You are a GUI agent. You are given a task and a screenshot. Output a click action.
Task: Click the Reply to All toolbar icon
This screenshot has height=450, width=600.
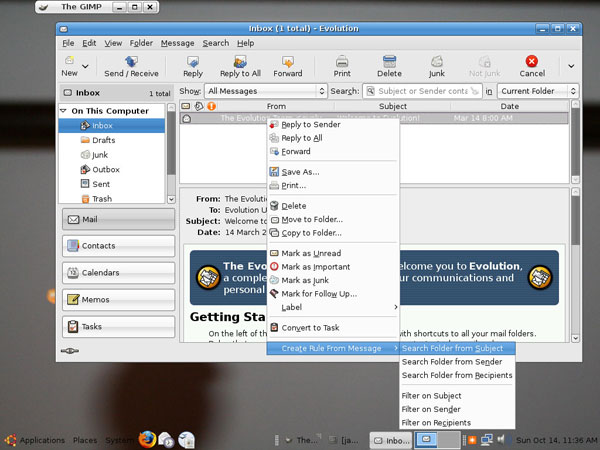click(240, 61)
